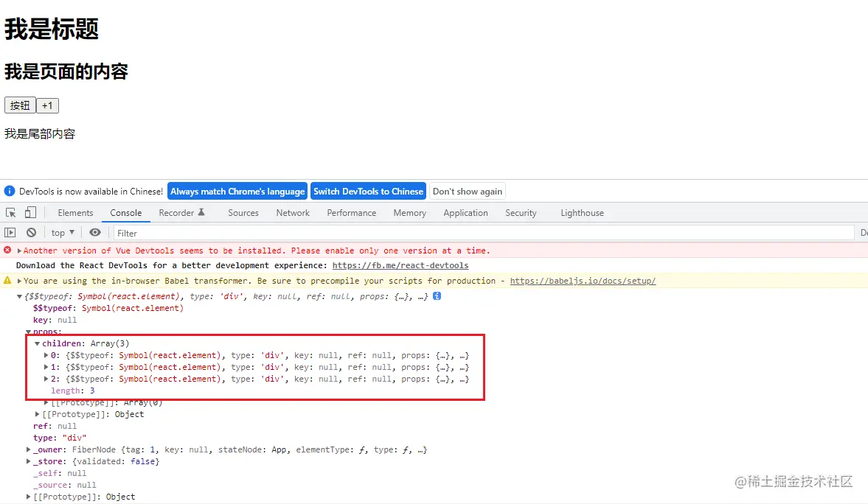Image resolution: width=868 pixels, height=504 pixels.
Task: Open the Memory tab
Action: pyautogui.click(x=409, y=213)
